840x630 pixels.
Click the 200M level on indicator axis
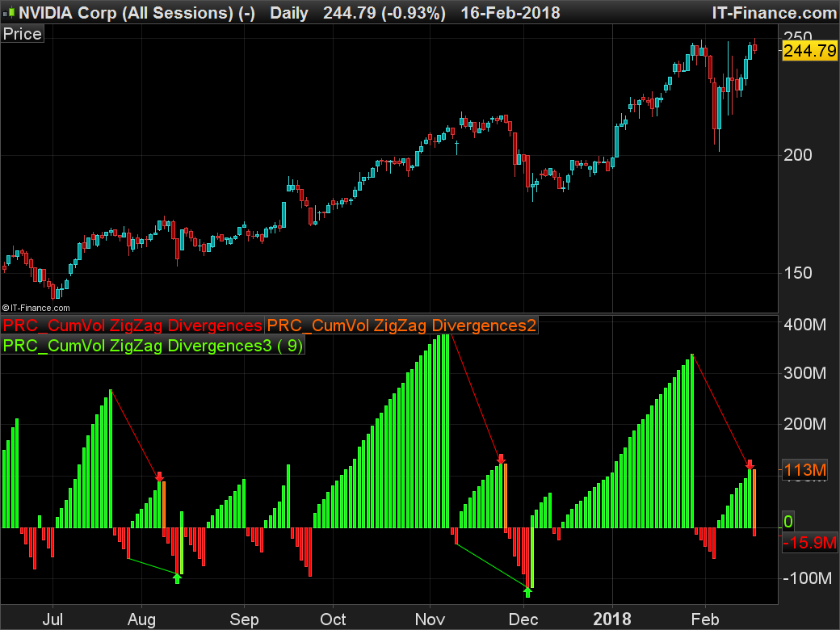(x=804, y=424)
